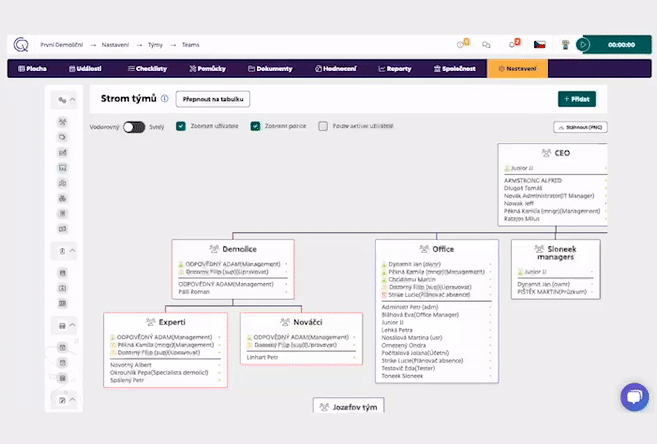Open the tag icon in the sidebar
Viewport: 657px width, 444px height.
[62, 137]
